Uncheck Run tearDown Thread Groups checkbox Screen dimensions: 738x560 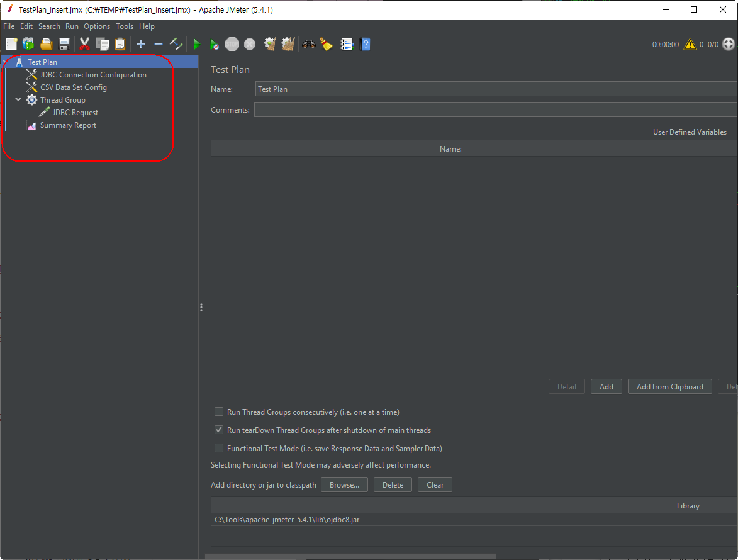tap(219, 430)
